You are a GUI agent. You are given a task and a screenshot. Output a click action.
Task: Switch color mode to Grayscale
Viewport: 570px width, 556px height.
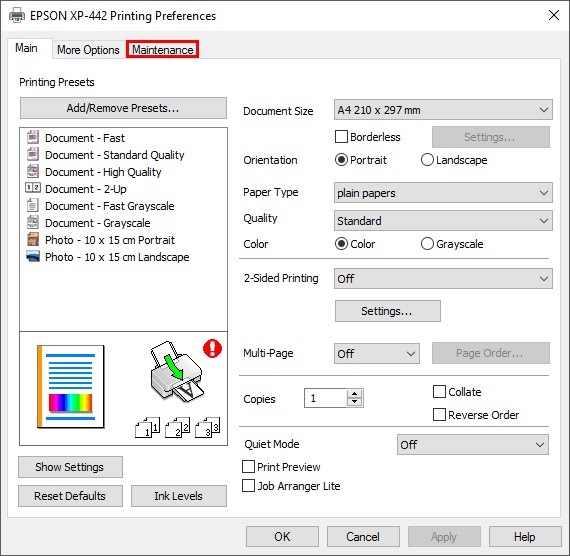point(427,244)
